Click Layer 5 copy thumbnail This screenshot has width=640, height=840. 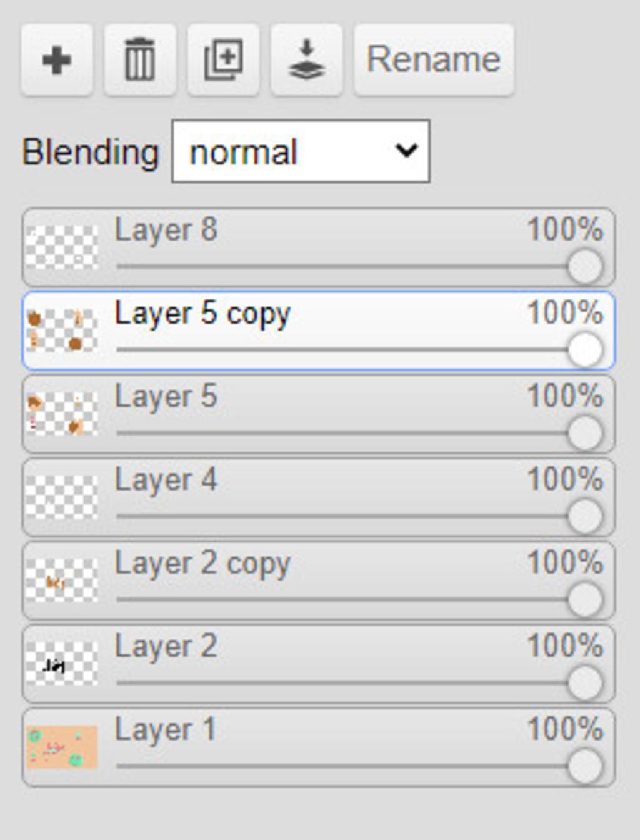pyautogui.click(x=62, y=331)
